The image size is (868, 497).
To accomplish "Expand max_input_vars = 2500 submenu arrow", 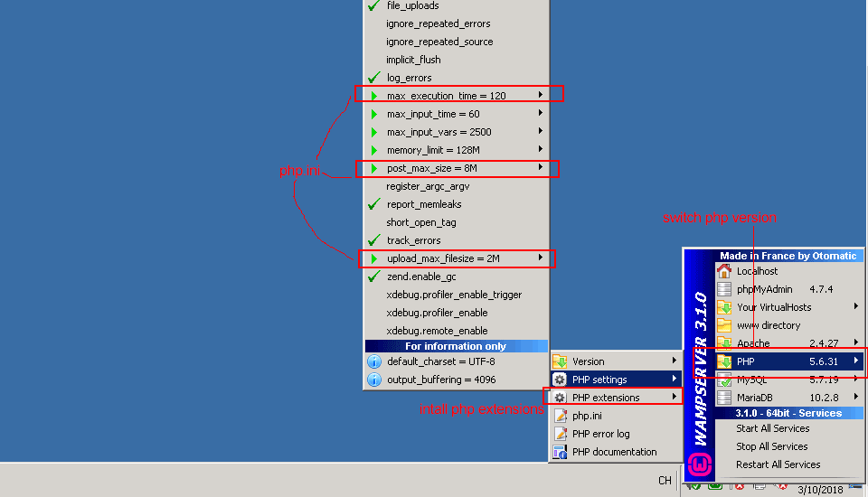I will tap(541, 131).
